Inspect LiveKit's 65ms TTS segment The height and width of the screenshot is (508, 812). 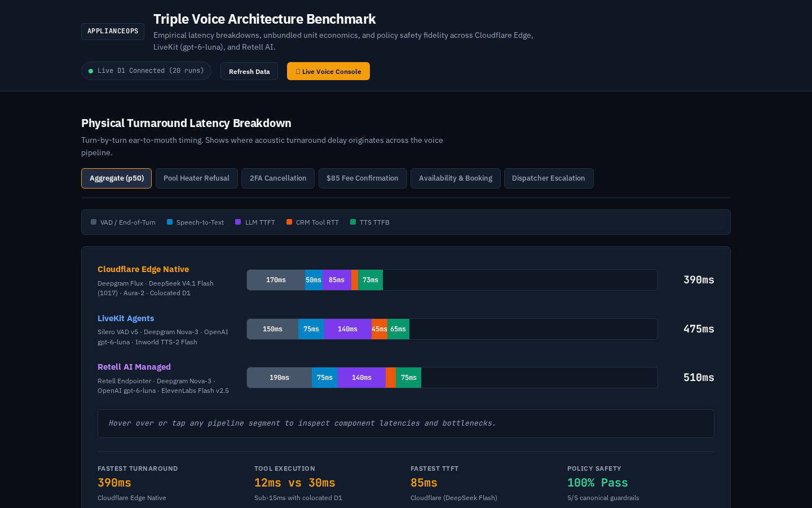pos(398,329)
